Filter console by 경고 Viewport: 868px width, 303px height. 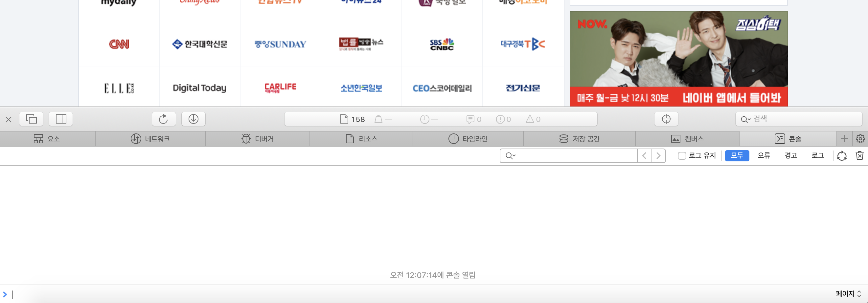tap(791, 156)
